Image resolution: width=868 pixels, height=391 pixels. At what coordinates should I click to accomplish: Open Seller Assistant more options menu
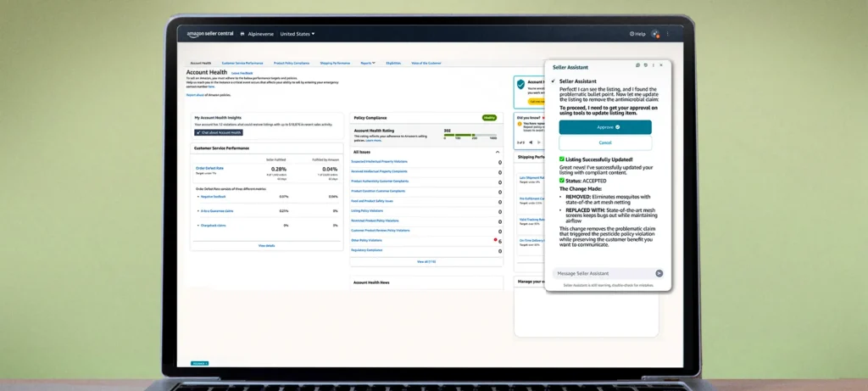pos(653,65)
